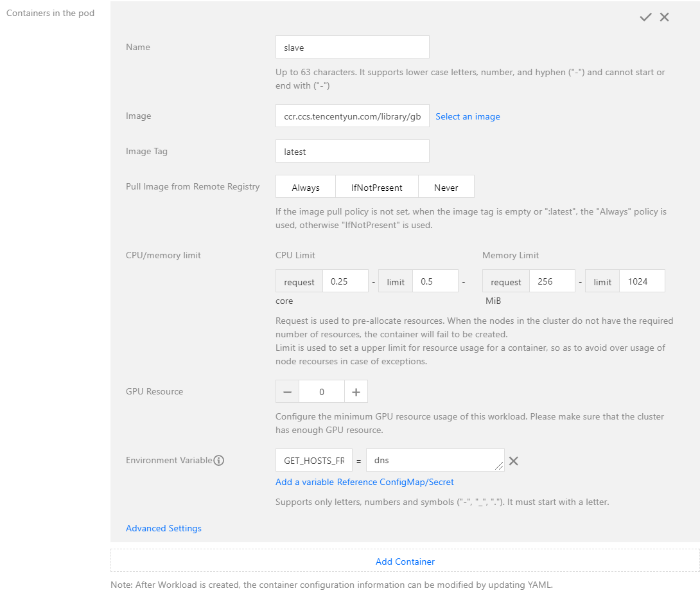Click the Memory limit value field

point(642,281)
